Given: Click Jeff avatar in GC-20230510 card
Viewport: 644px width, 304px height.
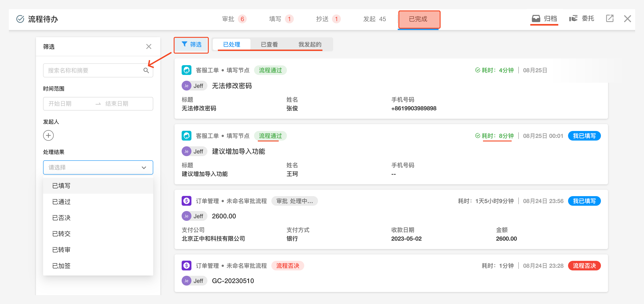Looking at the screenshot, I should click(187, 281).
